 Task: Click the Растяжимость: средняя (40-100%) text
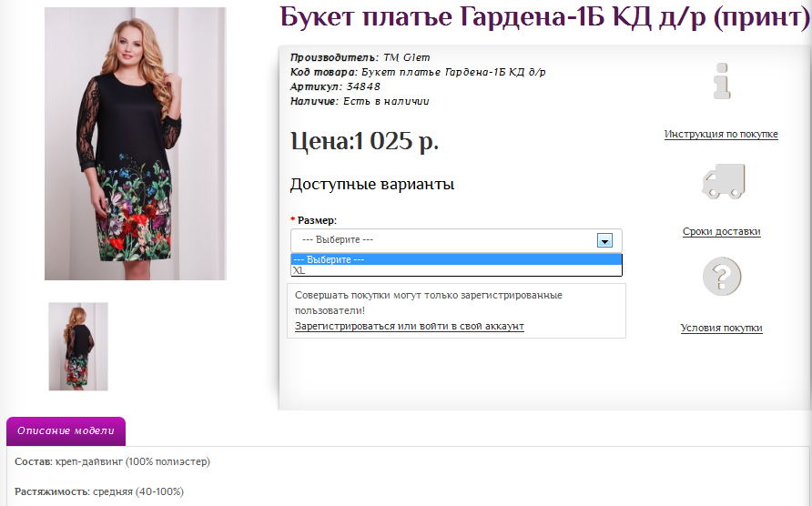[99, 491]
